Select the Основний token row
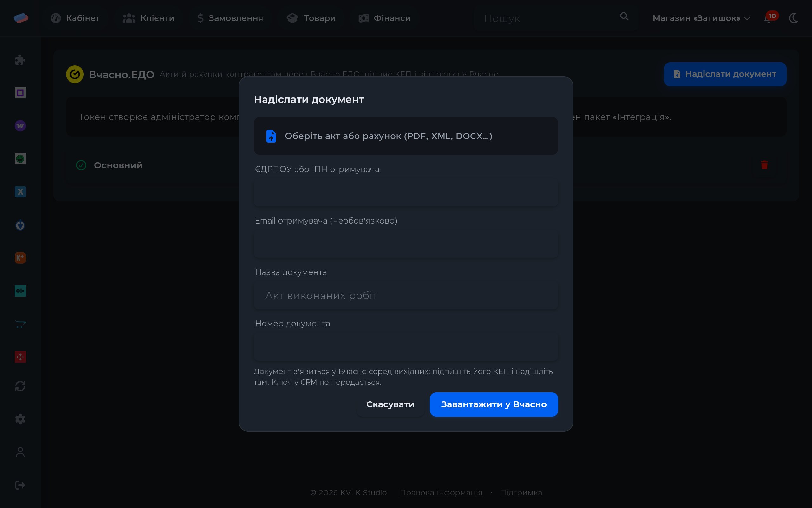This screenshot has height=508, width=812. 426,165
